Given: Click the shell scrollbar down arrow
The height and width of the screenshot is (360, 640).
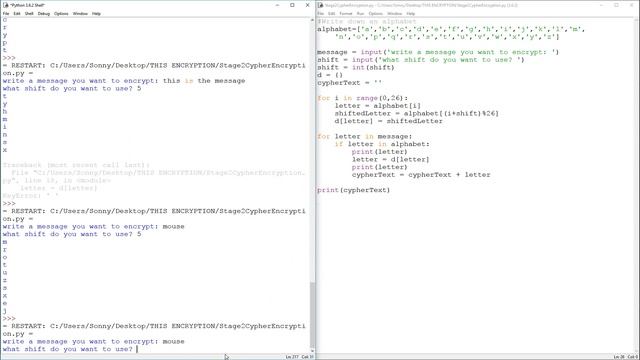Looking at the screenshot, I should coord(312,351).
